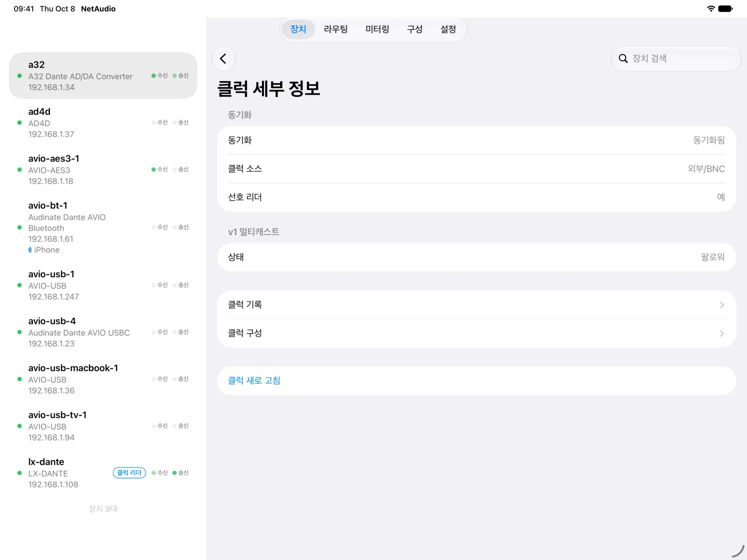The width and height of the screenshot is (747, 560).
Task: Select the avio-bt-1 device
Action: 103,227
